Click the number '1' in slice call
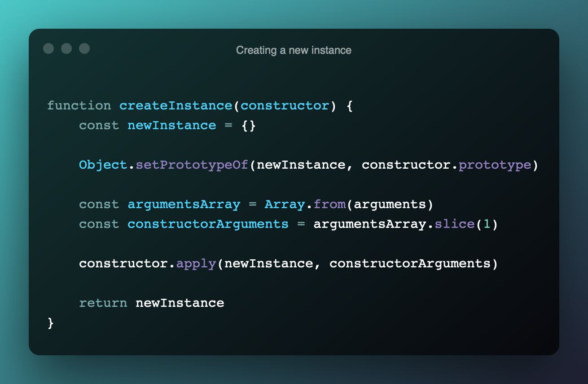Screen dimensions: 588x384 [x=487, y=224]
